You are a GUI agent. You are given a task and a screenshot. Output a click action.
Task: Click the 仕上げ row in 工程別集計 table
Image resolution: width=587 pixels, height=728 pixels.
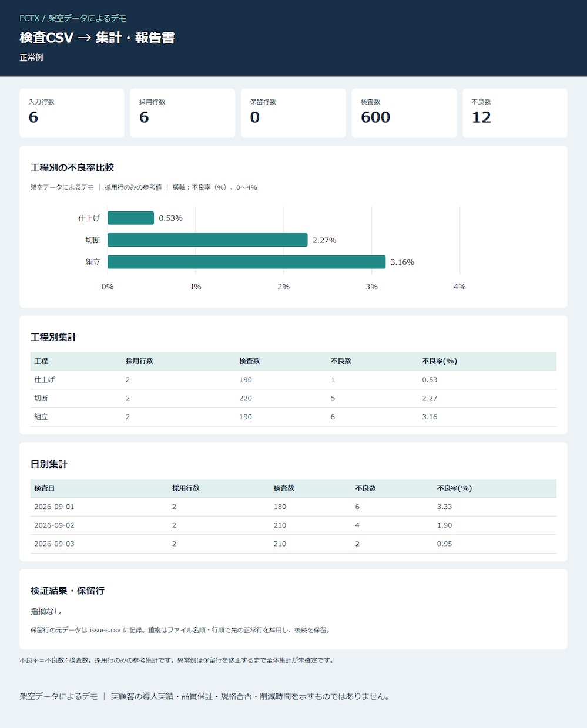coord(293,380)
